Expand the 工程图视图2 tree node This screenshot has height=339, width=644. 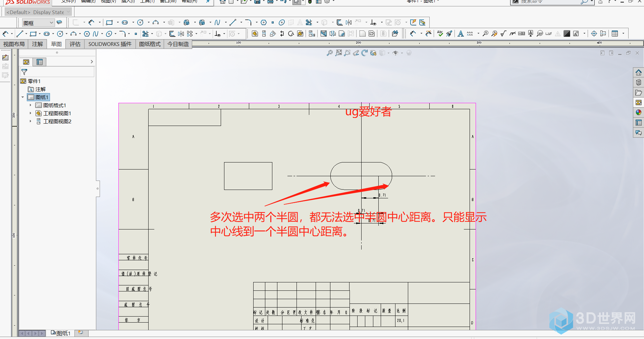31,121
